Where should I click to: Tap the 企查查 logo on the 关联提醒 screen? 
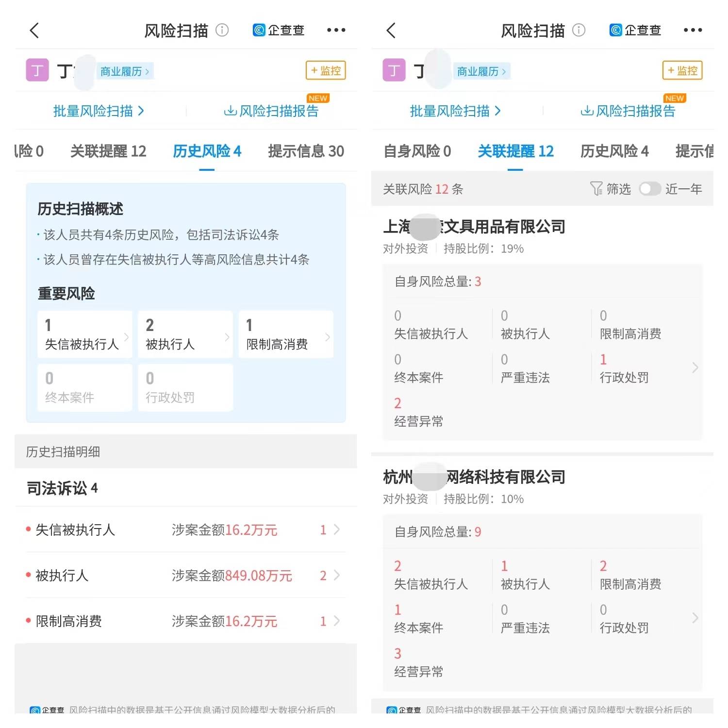click(635, 30)
